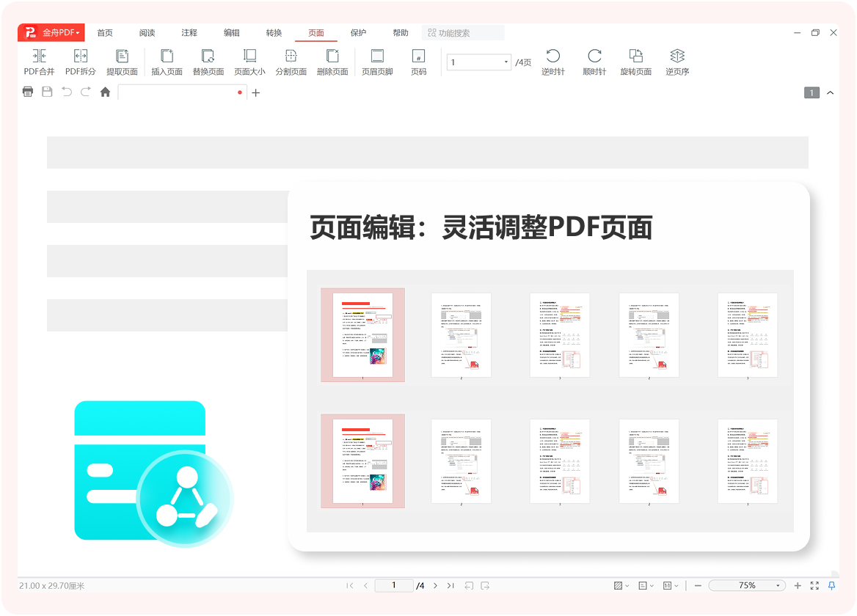Switch to the 编辑 tab
Screen dimensions: 857x616
[231, 33]
